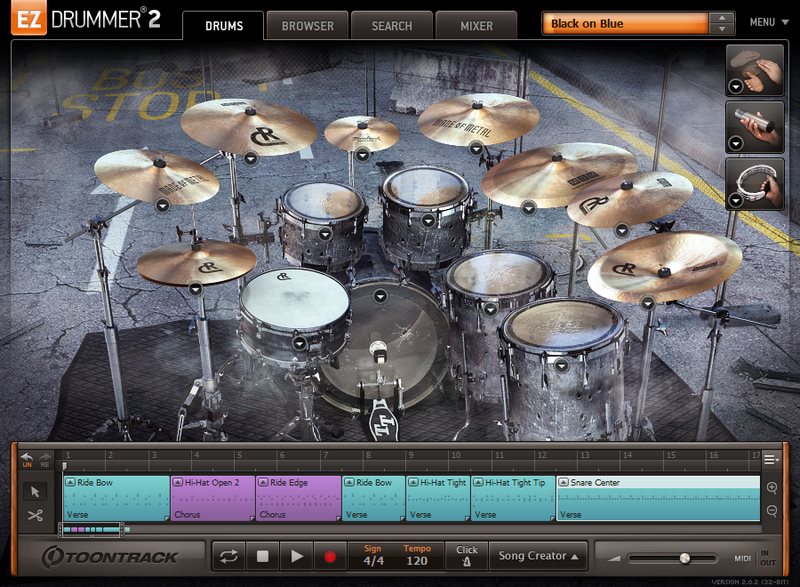
Task: Click the tambourine percussion thumbnail
Action: tap(755, 184)
